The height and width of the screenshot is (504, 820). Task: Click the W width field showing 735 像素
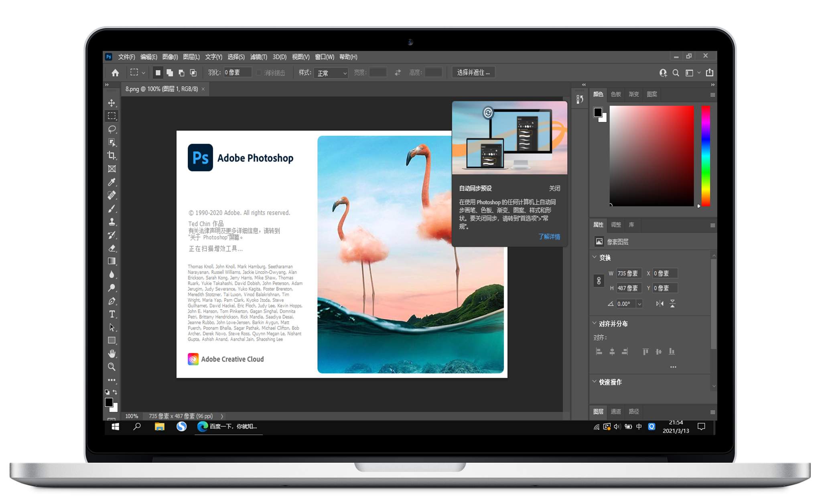629,273
